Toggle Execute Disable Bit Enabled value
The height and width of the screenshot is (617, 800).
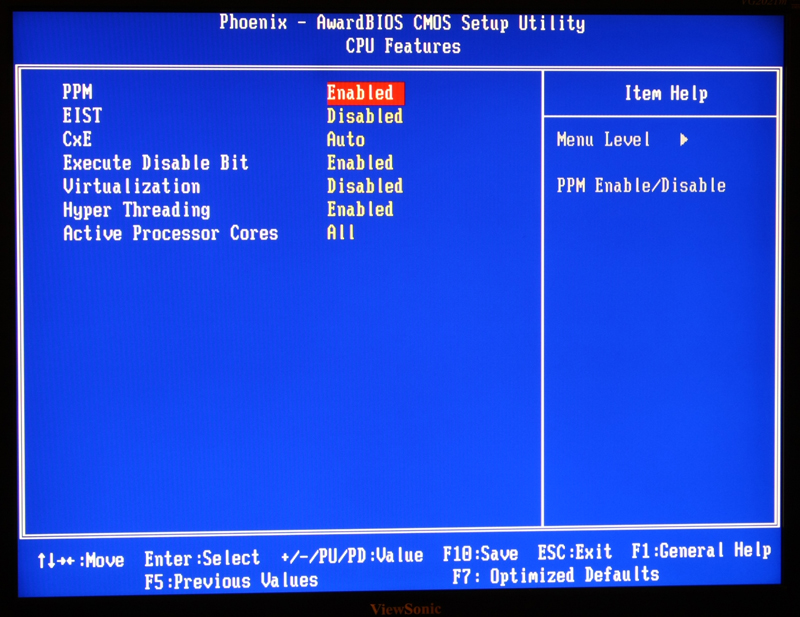coord(360,163)
